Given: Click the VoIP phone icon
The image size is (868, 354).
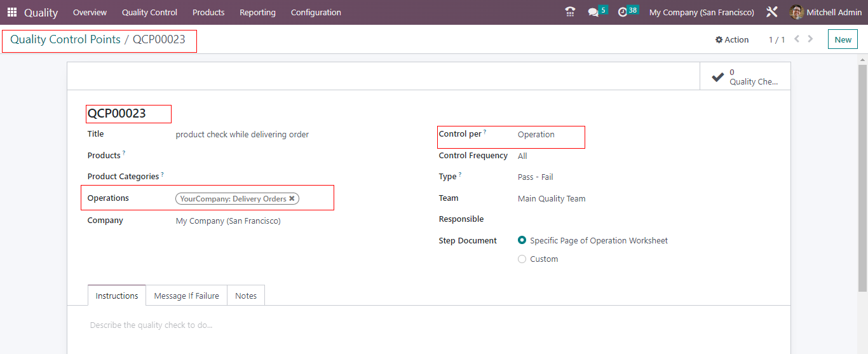Looking at the screenshot, I should (570, 12).
